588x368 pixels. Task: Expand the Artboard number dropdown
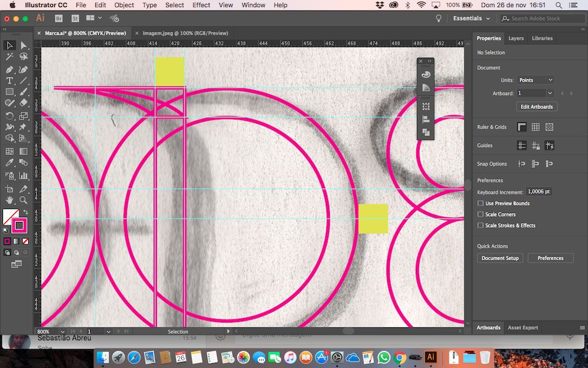coord(550,93)
